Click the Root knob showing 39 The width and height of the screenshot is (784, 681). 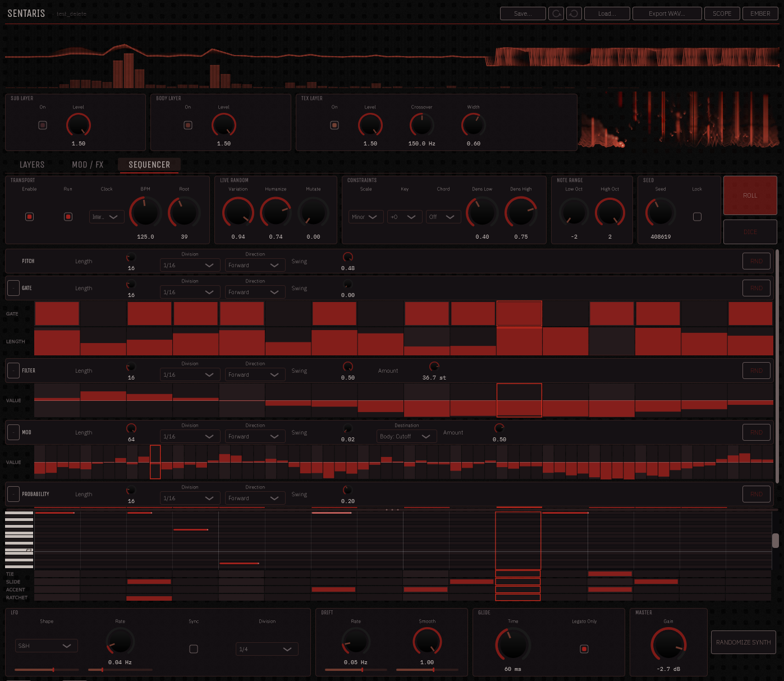(x=184, y=212)
